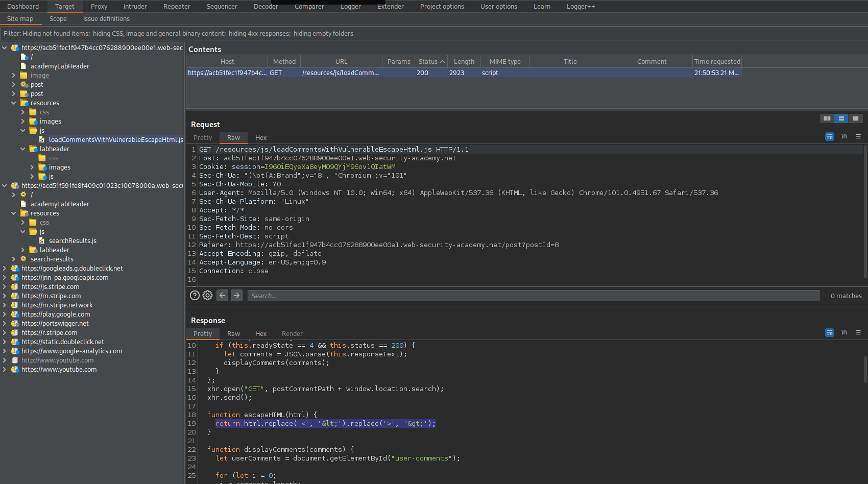Switch Response view to Render tab
This screenshot has height=484, width=868.
[x=292, y=333]
